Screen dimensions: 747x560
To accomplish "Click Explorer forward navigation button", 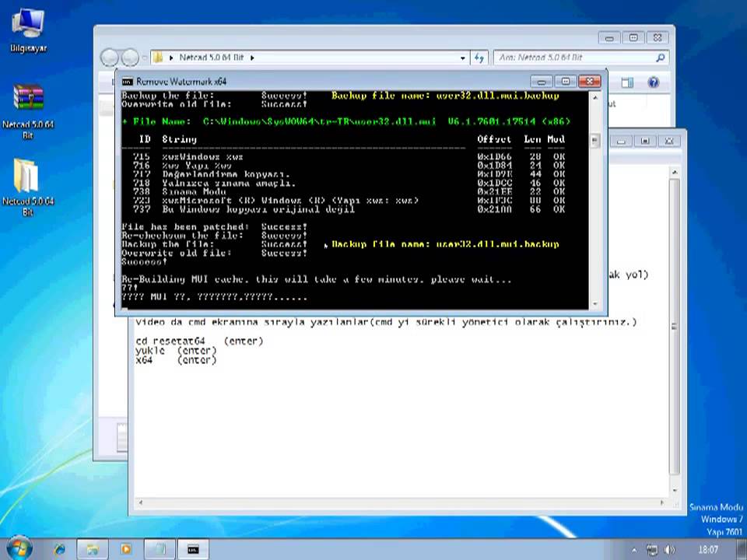I will tap(130, 58).
